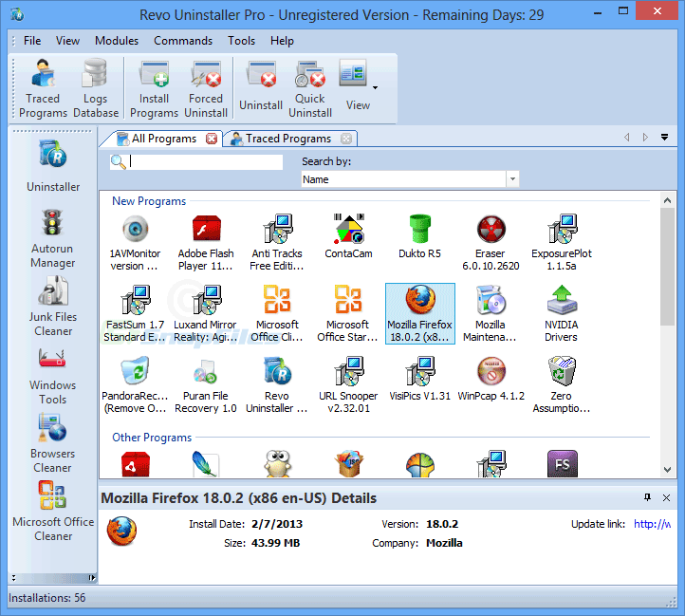
Task: Open the Uninstaller module in sidebar
Action: (53, 166)
